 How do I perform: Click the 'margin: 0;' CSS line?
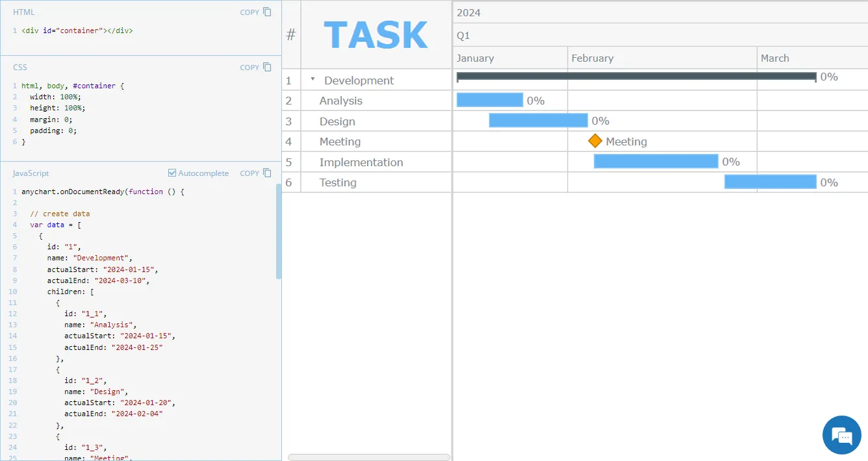coord(51,119)
